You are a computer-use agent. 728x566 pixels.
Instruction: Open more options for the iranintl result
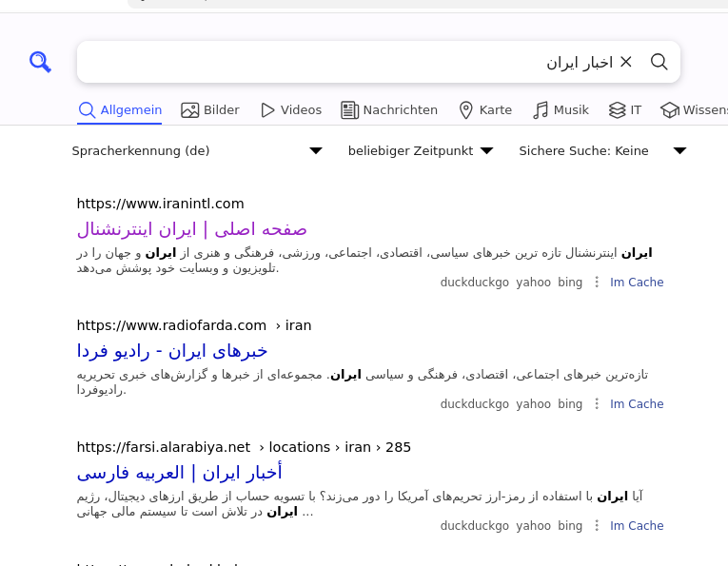coord(597,283)
